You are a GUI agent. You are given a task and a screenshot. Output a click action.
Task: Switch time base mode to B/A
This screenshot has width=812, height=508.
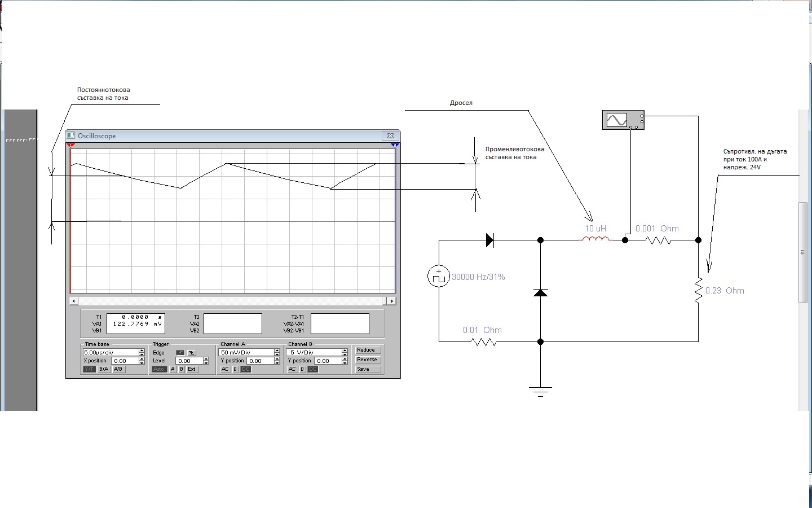pyautogui.click(x=104, y=369)
